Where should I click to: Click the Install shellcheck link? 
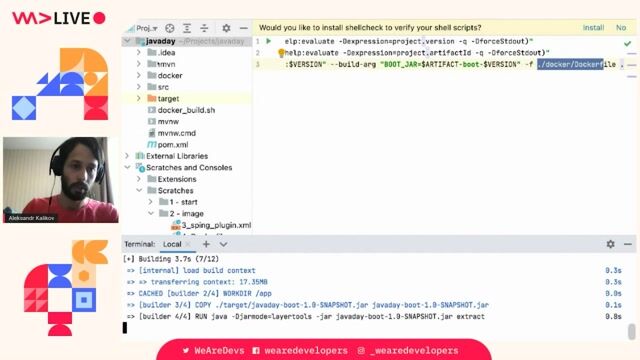[x=593, y=28]
